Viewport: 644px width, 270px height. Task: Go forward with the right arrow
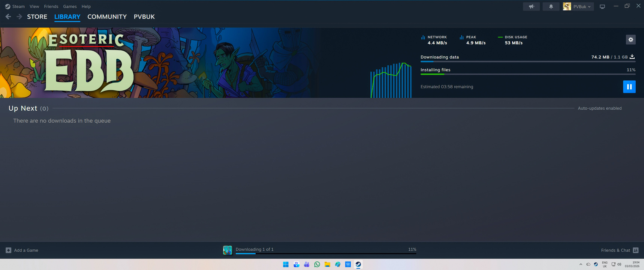(19, 17)
